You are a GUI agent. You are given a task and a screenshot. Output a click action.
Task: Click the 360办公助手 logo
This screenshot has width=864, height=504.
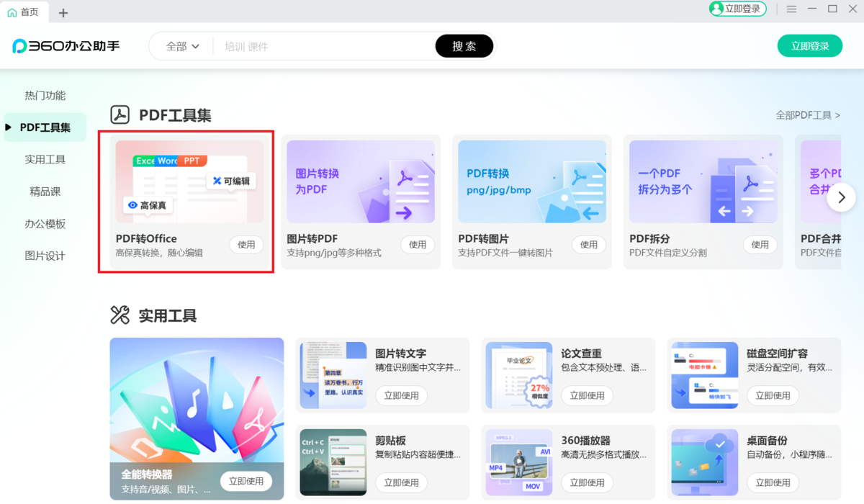[65, 45]
